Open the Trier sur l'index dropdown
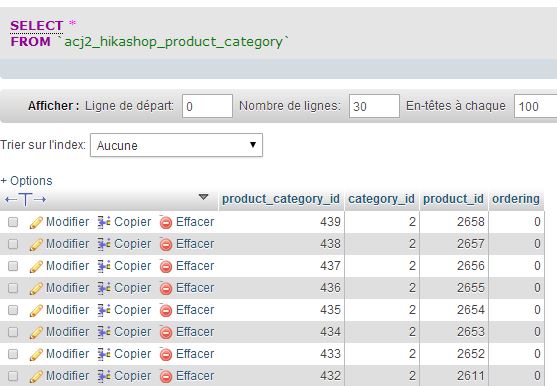 point(176,145)
